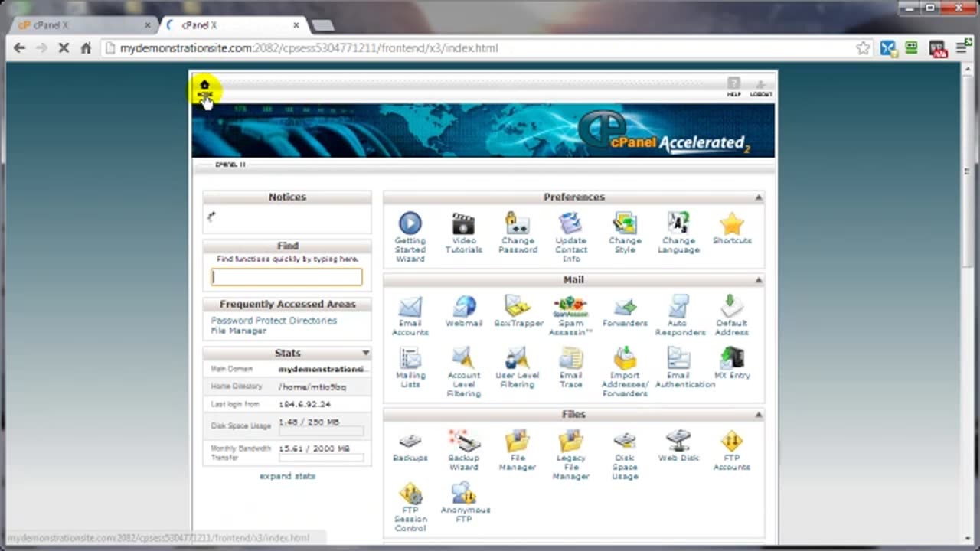
Task: Open Spam Assassin
Action: pyautogui.click(x=571, y=315)
